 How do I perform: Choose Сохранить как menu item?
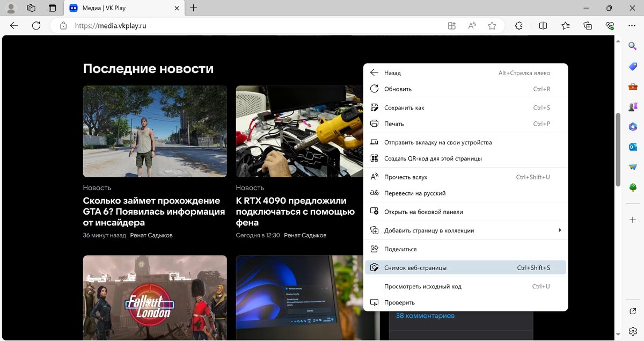click(465, 108)
